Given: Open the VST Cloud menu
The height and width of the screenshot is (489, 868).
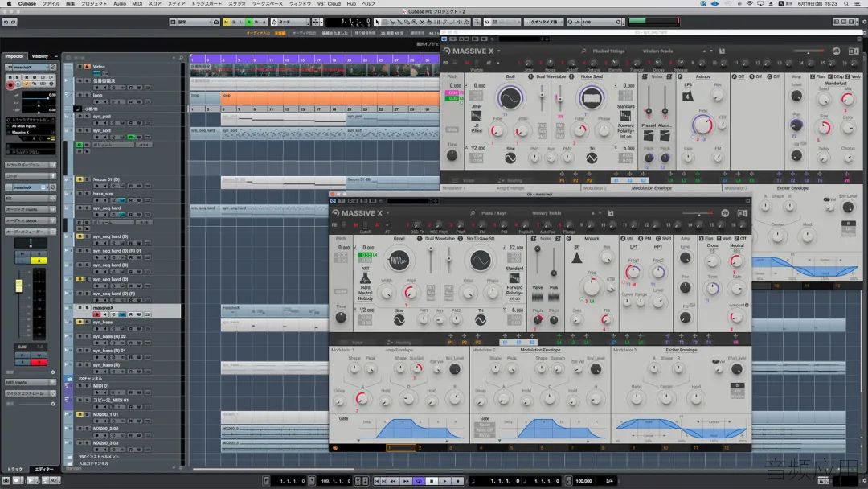Looking at the screenshot, I should click(329, 4).
